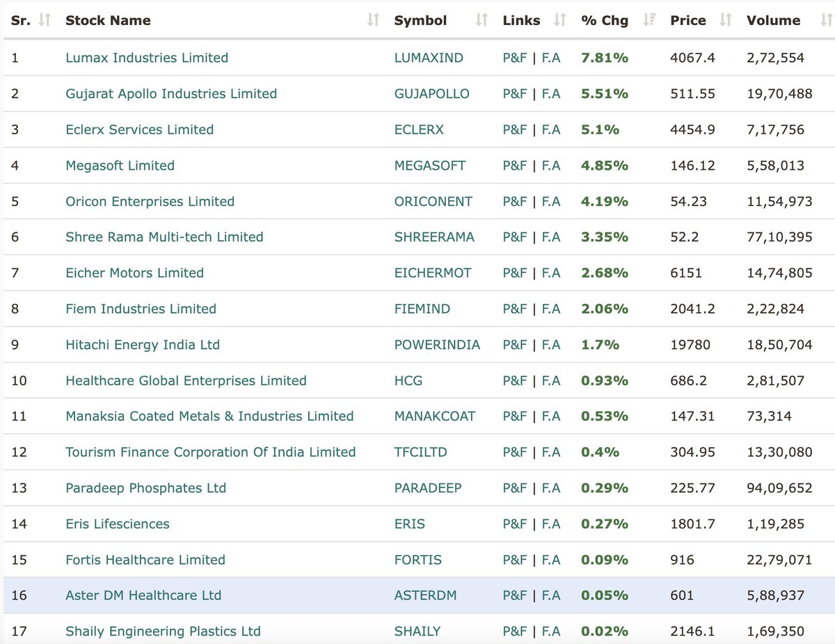Open Eclerx Services Limited link
This screenshot has width=835, height=644.
[x=139, y=130]
